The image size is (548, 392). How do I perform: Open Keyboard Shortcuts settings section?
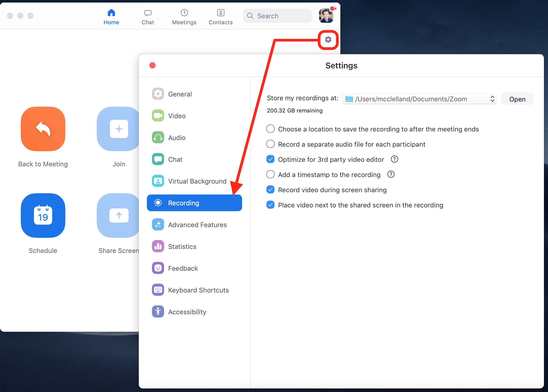(x=198, y=290)
